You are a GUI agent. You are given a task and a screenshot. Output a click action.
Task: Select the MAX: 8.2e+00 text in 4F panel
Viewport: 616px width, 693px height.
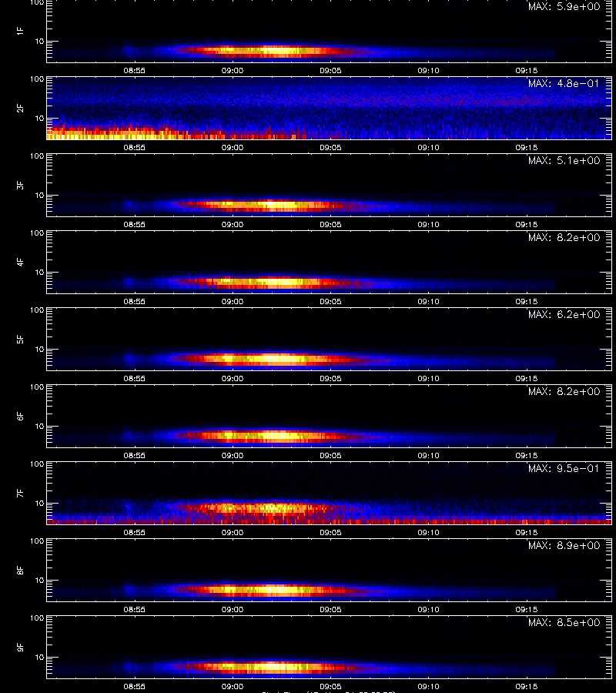click(x=564, y=238)
